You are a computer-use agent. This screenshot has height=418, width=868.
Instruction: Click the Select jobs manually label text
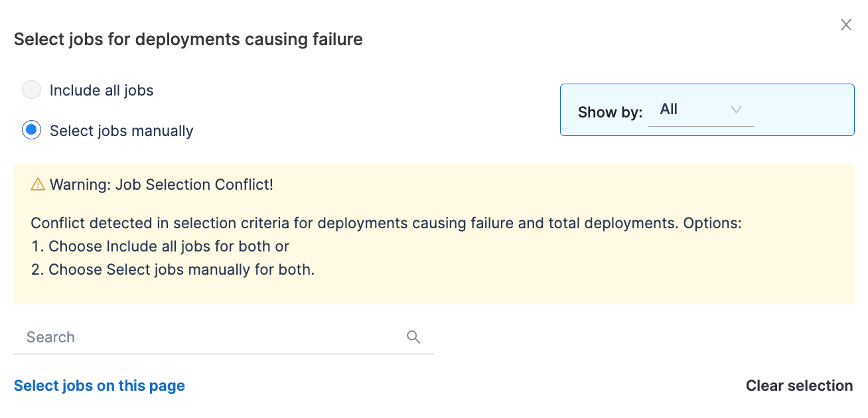pyautogui.click(x=121, y=131)
